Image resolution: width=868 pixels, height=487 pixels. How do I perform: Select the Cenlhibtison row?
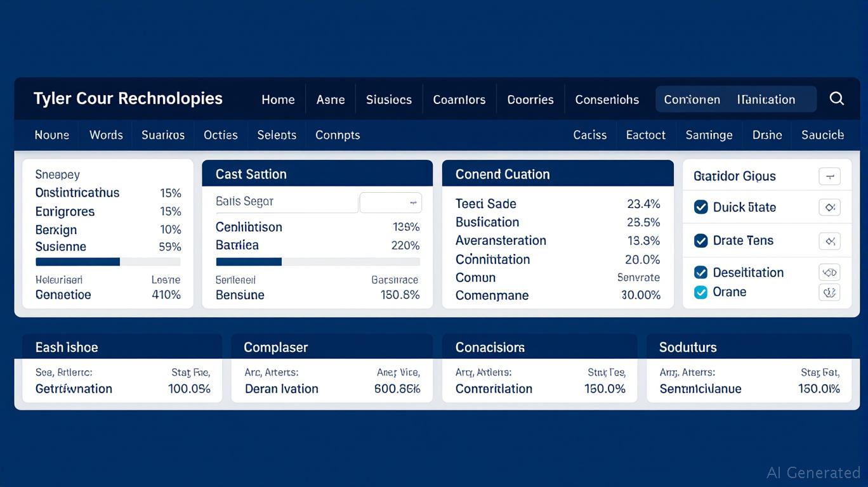pos(317,227)
